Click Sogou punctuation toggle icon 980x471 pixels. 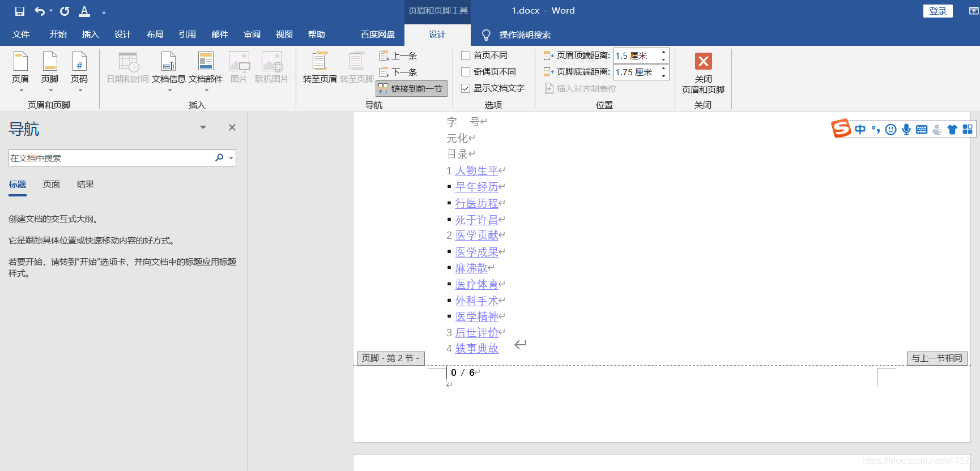(x=876, y=130)
